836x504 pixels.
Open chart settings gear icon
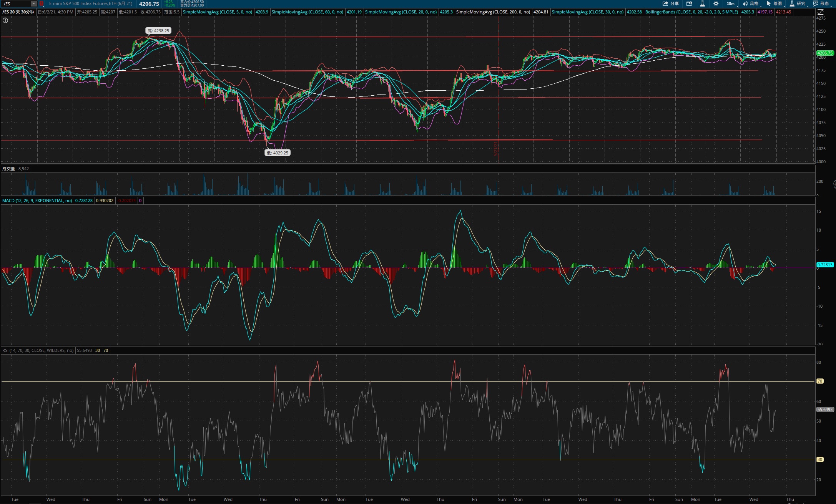click(x=716, y=3)
